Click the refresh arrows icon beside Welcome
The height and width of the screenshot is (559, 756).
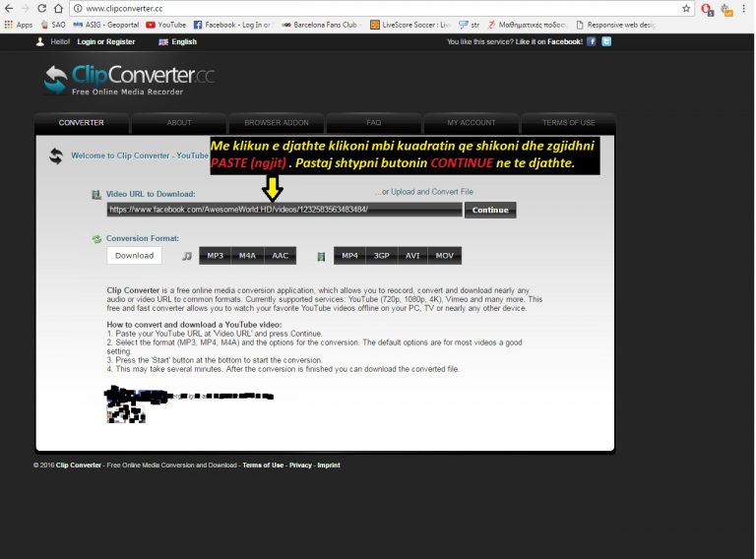56,156
